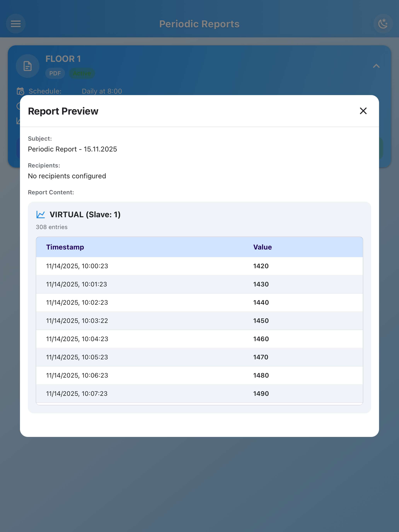Click the Active status badge
399x532 pixels.
pyautogui.click(x=82, y=73)
